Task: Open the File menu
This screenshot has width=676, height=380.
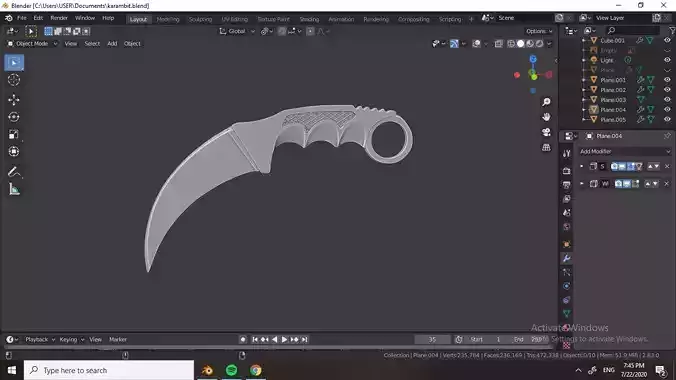Action: click(22, 18)
